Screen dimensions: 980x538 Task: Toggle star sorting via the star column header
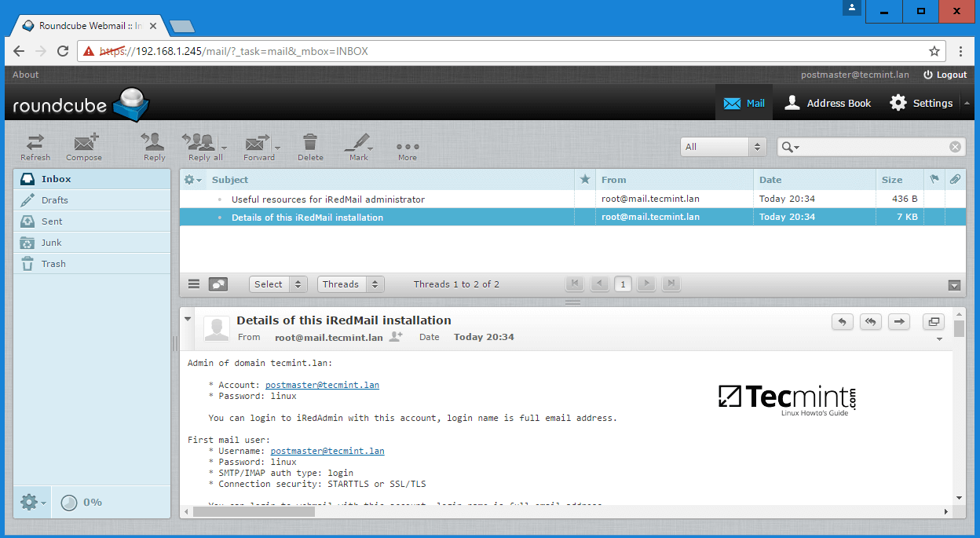(x=583, y=179)
